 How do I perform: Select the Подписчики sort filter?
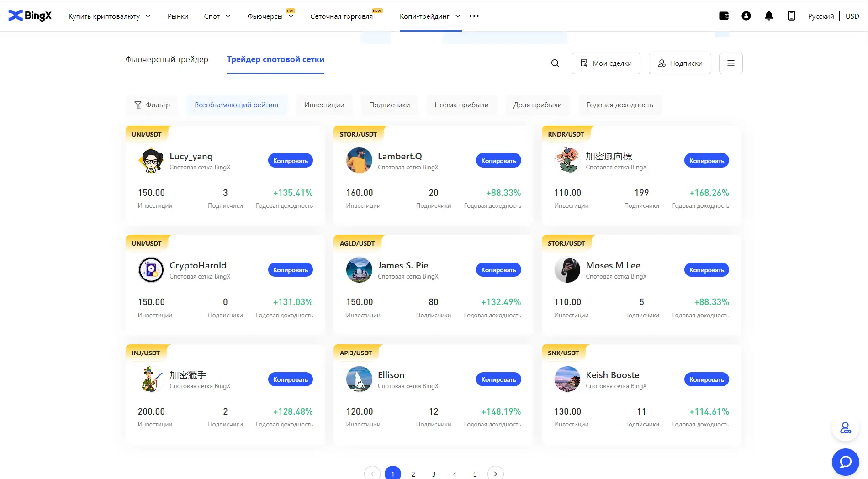point(389,105)
